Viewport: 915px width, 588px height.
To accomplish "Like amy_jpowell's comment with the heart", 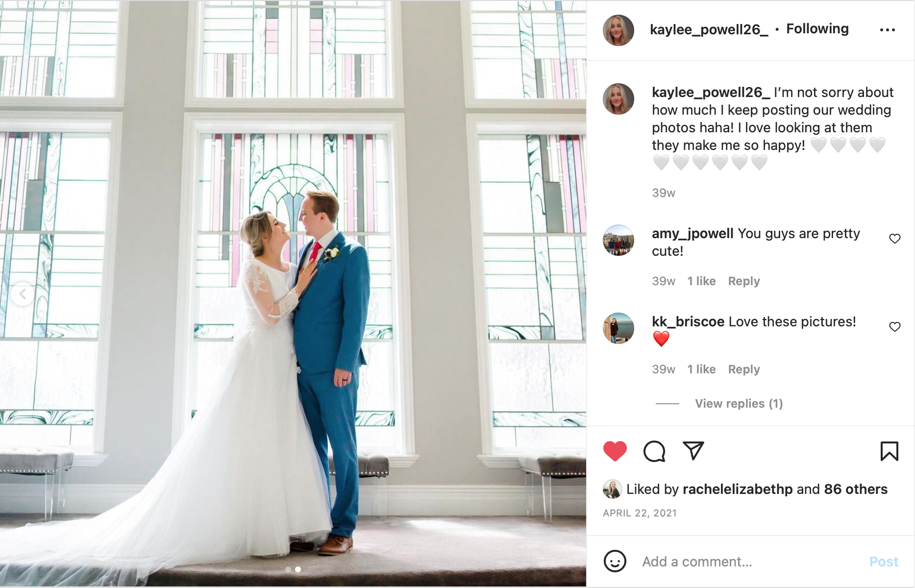I will 894,239.
